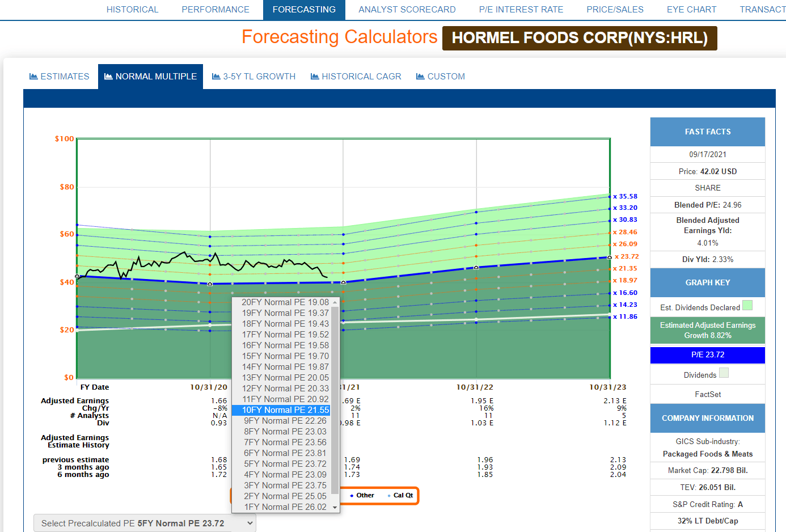This screenshot has height=532, width=786.
Task: Click the Est. Dividends Declared color swatch
Action: pyautogui.click(x=747, y=305)
